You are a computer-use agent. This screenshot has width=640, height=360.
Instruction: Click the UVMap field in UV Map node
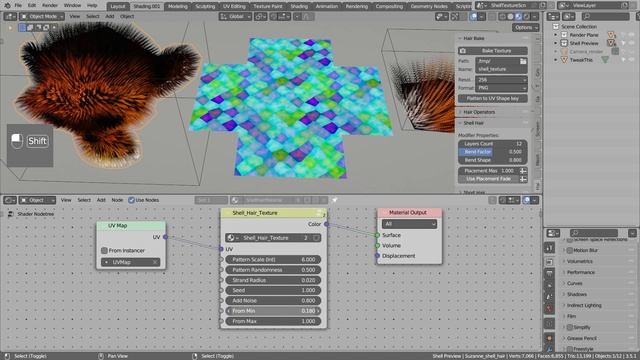point(131,262)
